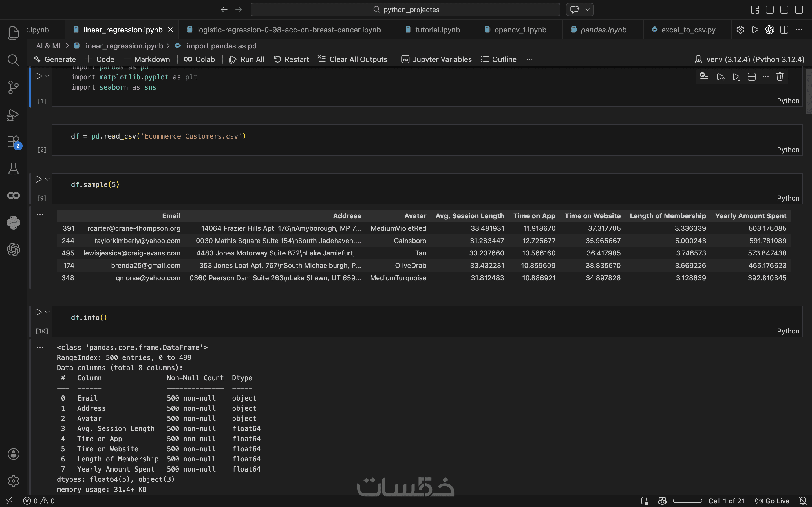Open the Extensions view with badge

[x=13, y=141]
